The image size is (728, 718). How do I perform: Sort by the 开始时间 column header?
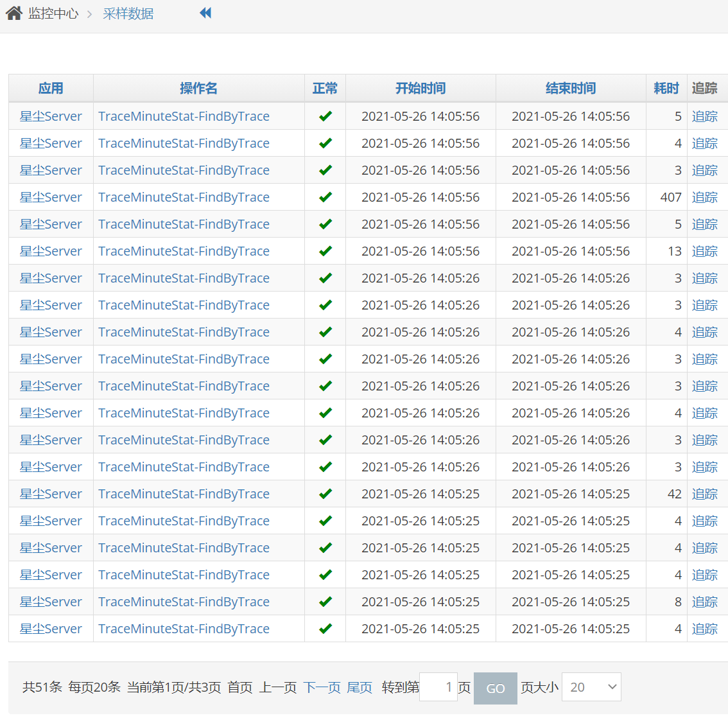[x=420, y=88]
